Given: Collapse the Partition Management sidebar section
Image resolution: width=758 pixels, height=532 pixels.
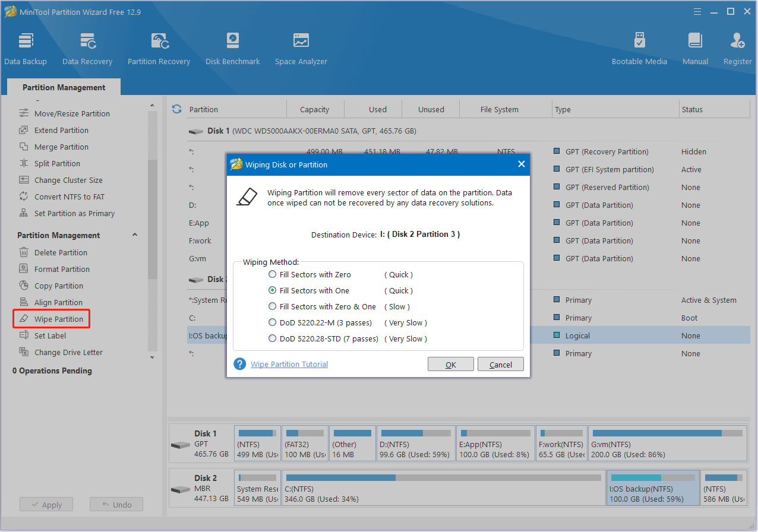Looking at the screenshot, I should (x=135, y=235).
